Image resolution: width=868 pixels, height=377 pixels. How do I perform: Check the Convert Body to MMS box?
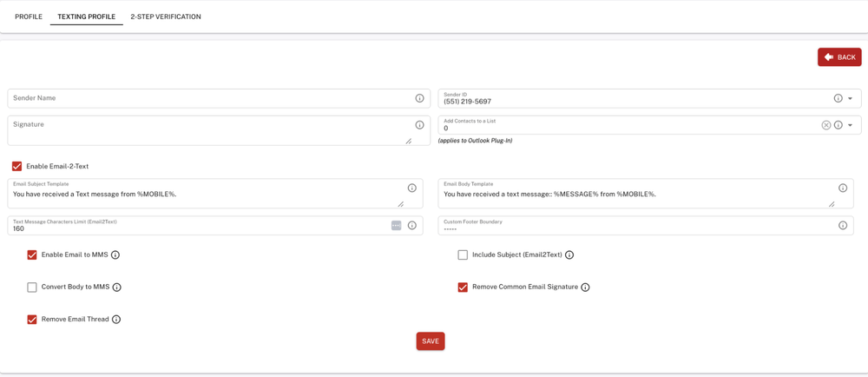[x=32, y=288]
